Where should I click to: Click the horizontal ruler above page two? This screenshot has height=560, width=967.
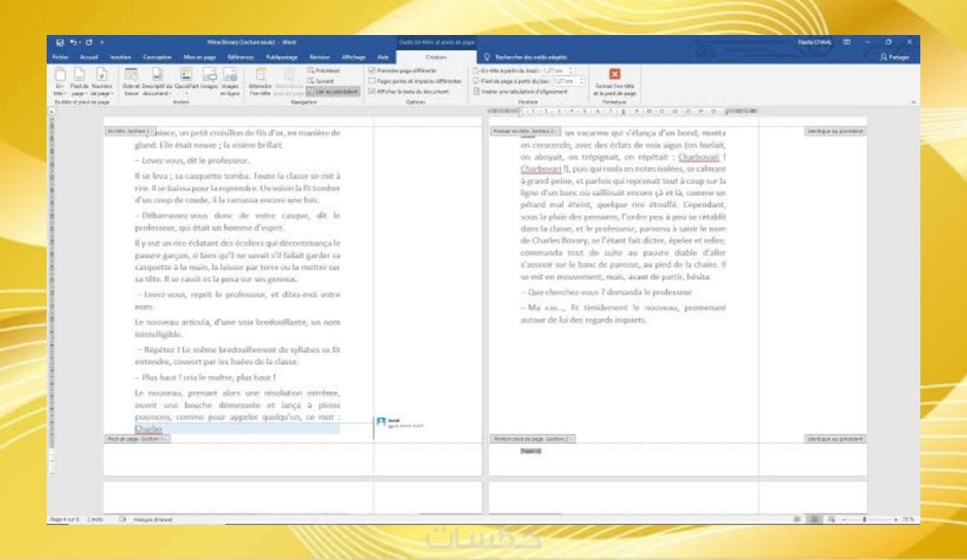622,110
